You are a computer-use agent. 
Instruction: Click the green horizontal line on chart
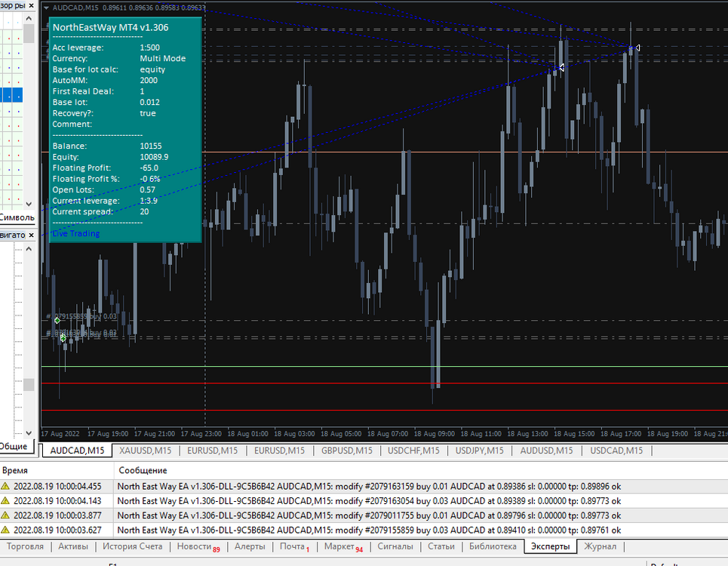point(385,366)
